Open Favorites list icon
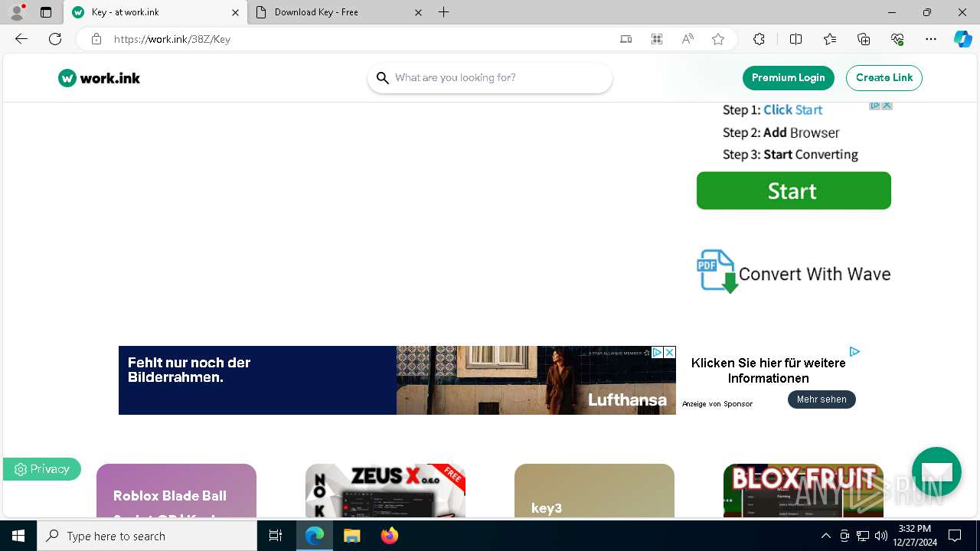 tap(830, 39)
